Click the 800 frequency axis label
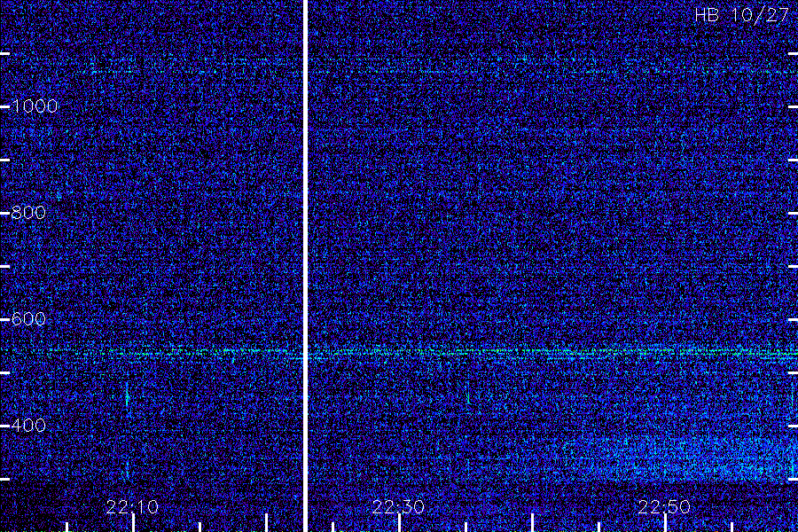Screen dimensions: 798x532 pyautogui.click(x=28, y=213)
